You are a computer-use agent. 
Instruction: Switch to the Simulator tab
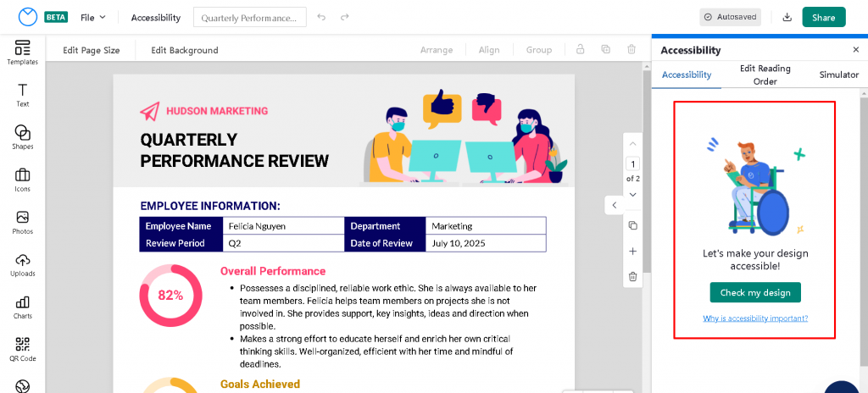(x=838, y=75)
